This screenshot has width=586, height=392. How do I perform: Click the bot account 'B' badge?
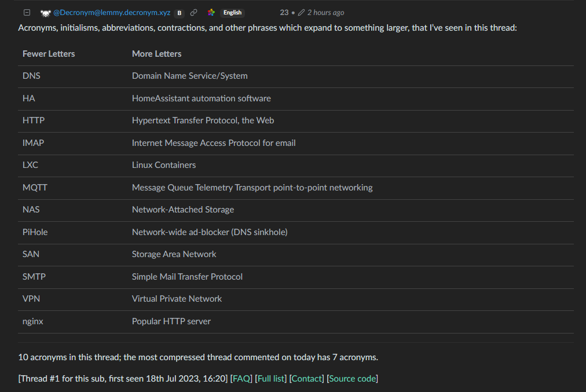pos(180,13)
